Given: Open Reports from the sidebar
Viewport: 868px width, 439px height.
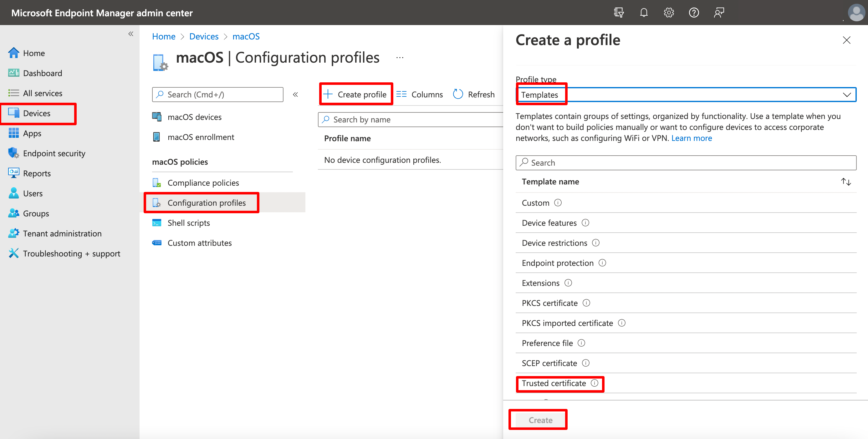Looking at the screenshot, I should pyautogui.click(x=37, y=173).
